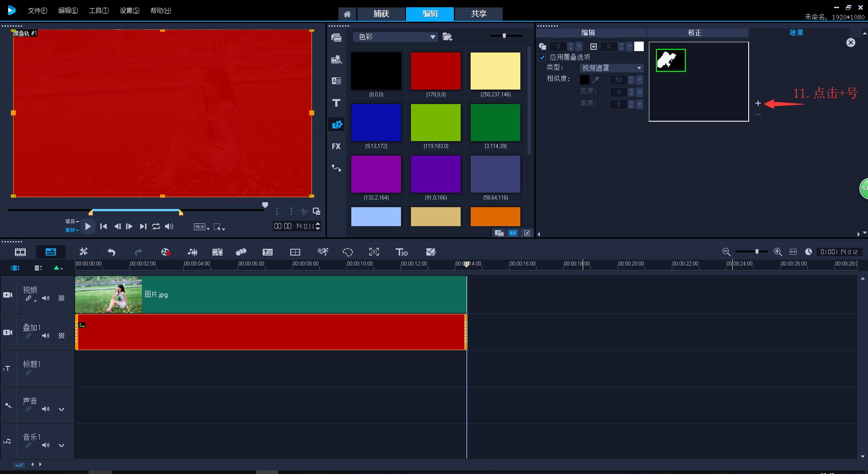Close the effect options panel
The image size is (868, 474).
click(851, 43)
